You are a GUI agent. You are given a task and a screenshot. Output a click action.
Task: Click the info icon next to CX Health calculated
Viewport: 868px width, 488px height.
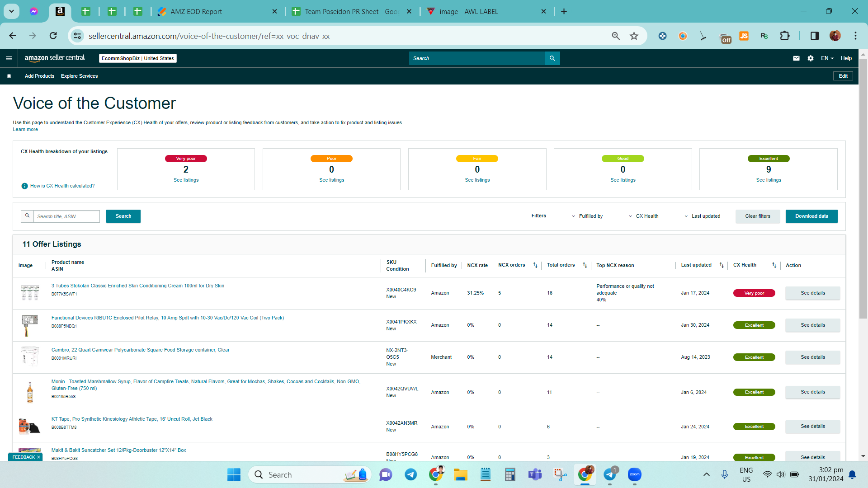point(24,186)
